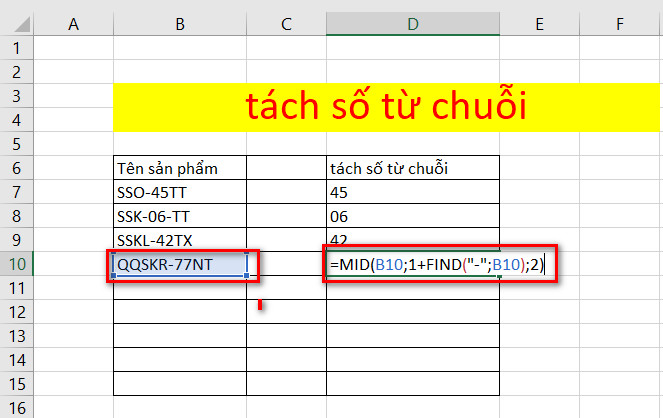Screen dimensions: 663x418
Task: Select column A header
Action: point(74,24)
